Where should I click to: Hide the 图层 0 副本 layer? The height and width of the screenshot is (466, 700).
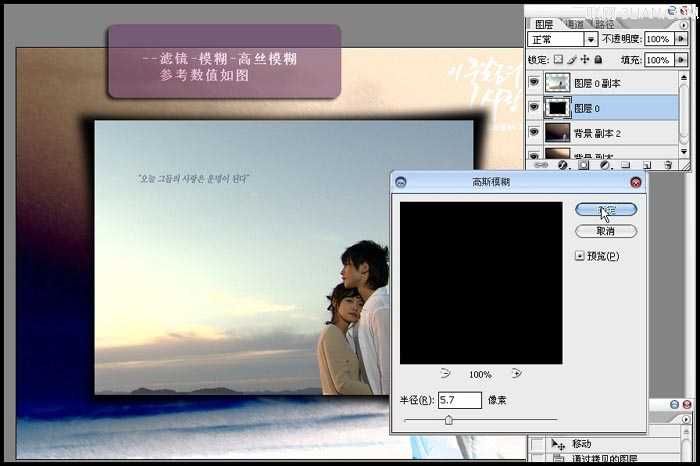click(534, 83)
